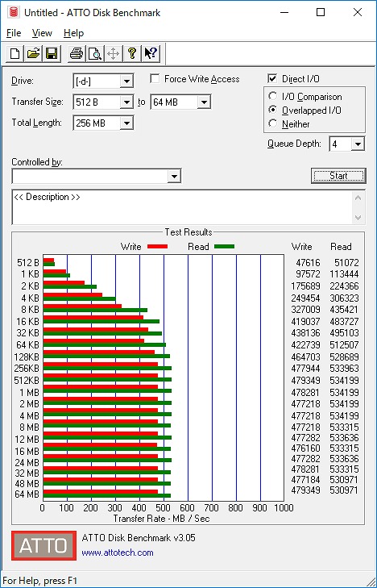Open the File menu
The height and width of the screenshot is (588, 377).
tap(14, 33)
